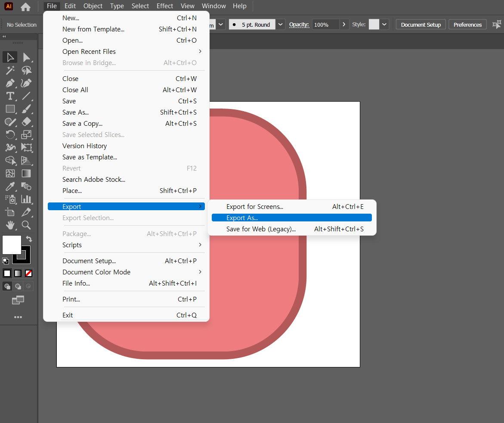Click the Opacity label link
Screen dimensions: 504x423
pyautogui.click(x=299, y=25)
